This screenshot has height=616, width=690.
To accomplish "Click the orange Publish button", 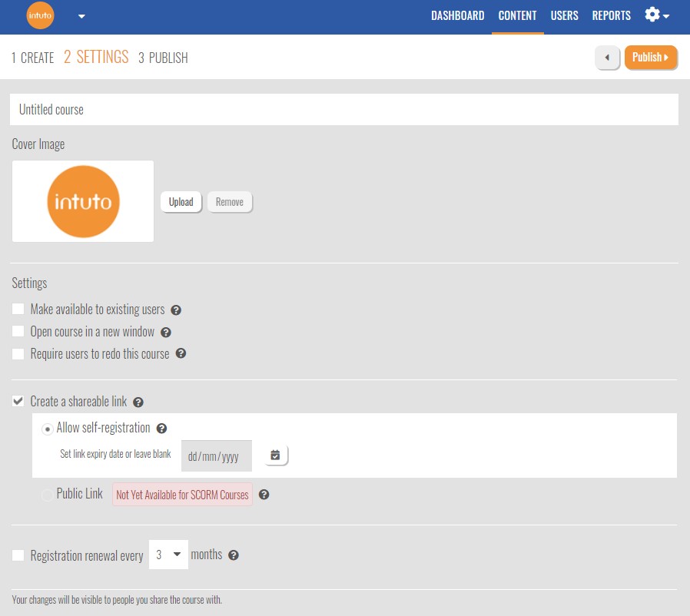I will tap(651, 58).
